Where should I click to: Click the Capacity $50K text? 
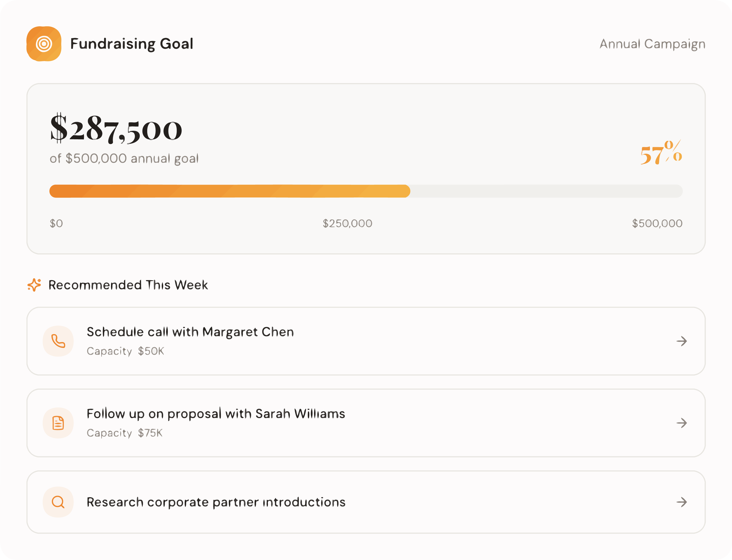(x=125, y=351)
